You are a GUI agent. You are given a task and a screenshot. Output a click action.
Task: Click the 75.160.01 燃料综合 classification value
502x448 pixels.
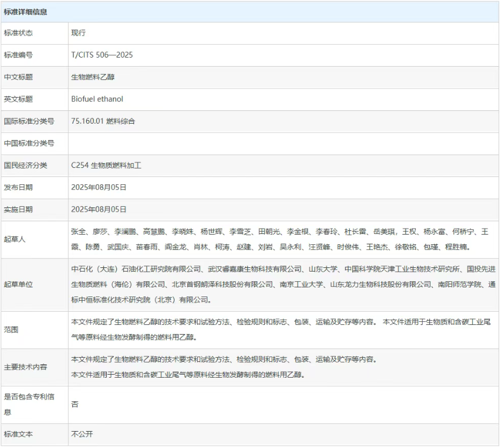103,121
